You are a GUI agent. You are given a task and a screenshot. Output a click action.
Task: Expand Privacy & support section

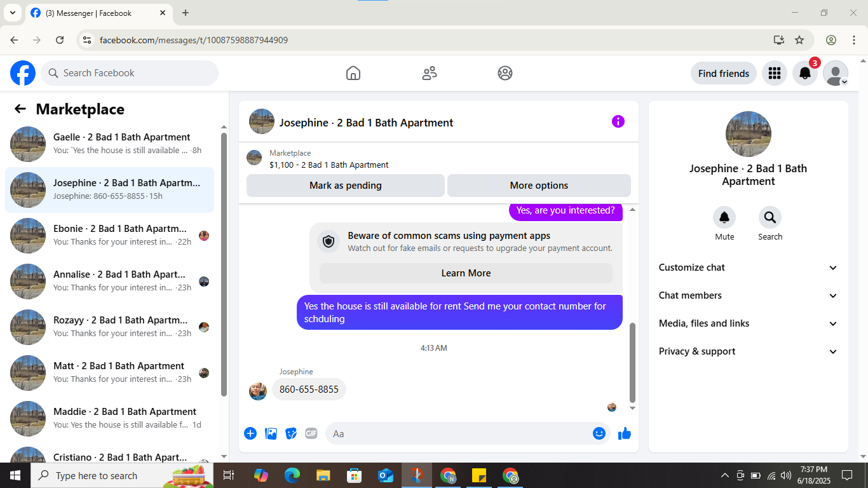click(749, 351)
